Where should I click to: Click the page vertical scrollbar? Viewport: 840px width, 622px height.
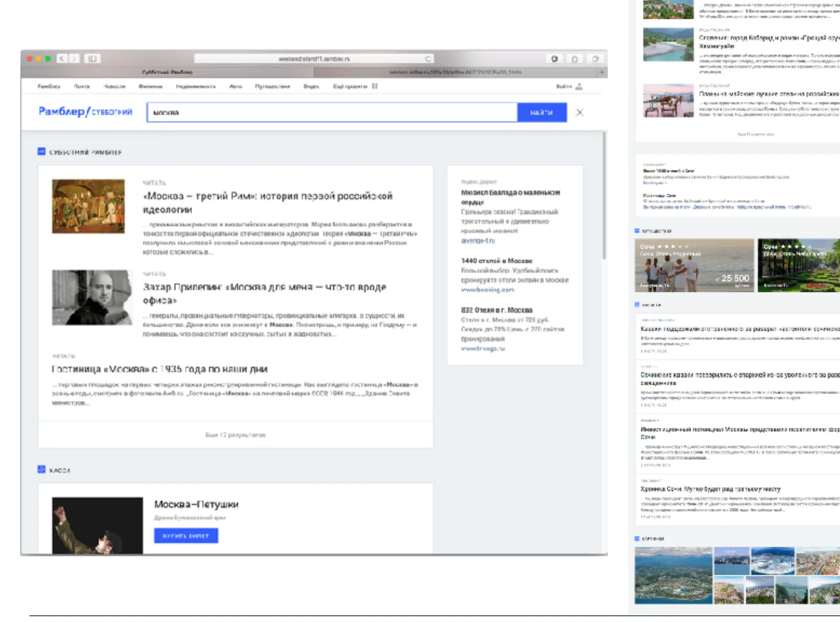pyautogui.click(x=604, y=195)
